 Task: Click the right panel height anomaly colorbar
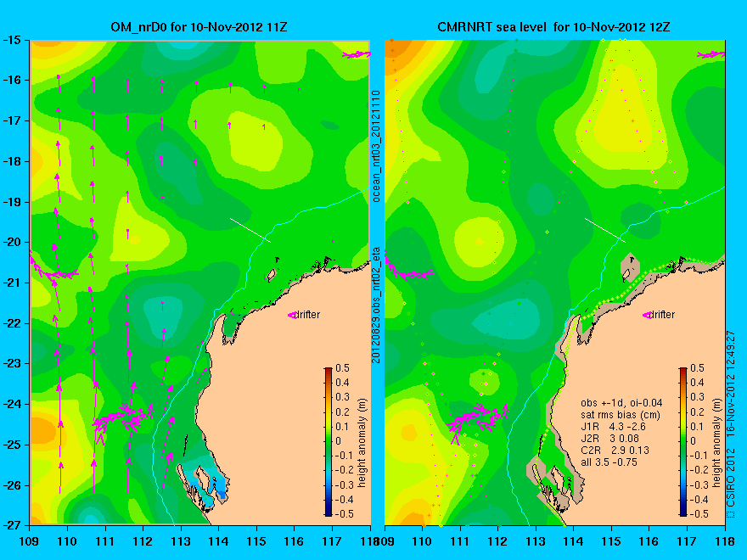683,442
